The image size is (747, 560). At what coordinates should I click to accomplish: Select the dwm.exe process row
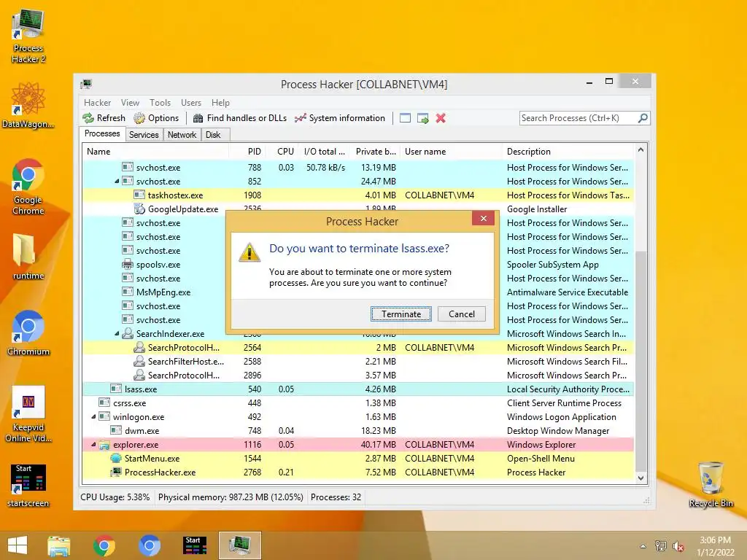click(358, 430)
